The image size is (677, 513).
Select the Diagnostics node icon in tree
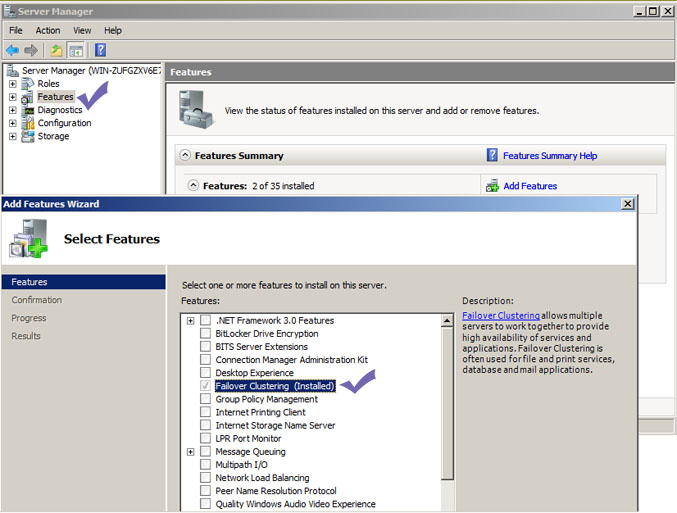click(x=28, y=111)
